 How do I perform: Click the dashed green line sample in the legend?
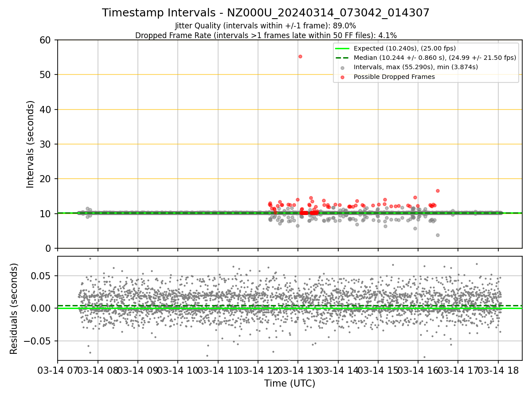342,58
